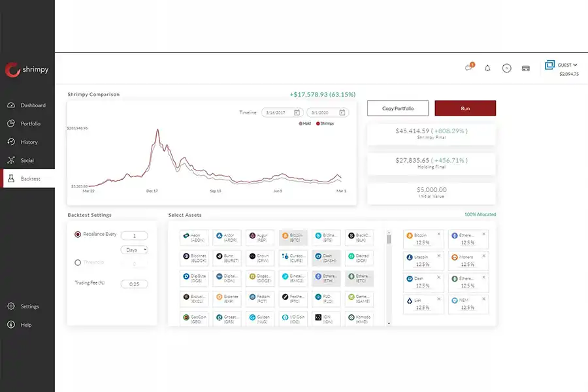
Task: Remove Bitcoin from the allocation list
Action: 439,234
